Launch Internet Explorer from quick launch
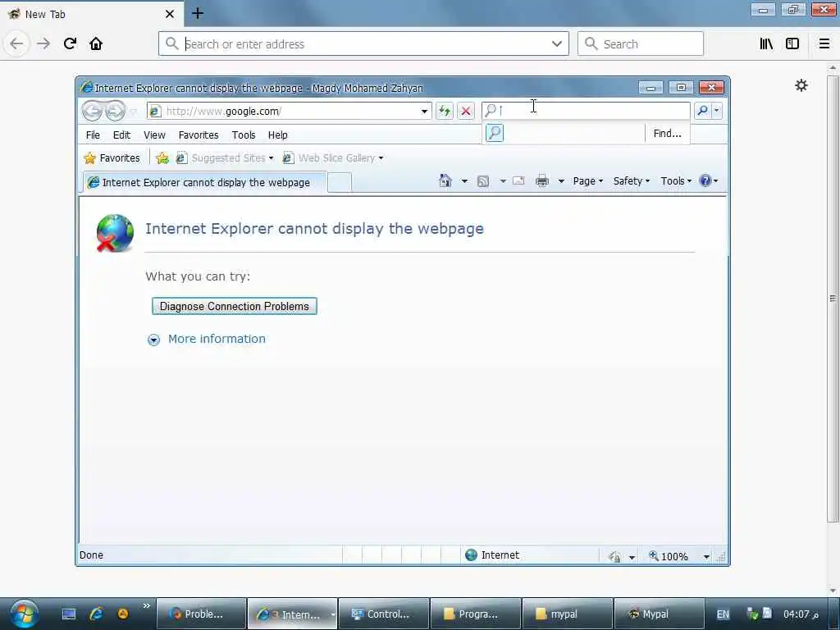 coord(96,614)
